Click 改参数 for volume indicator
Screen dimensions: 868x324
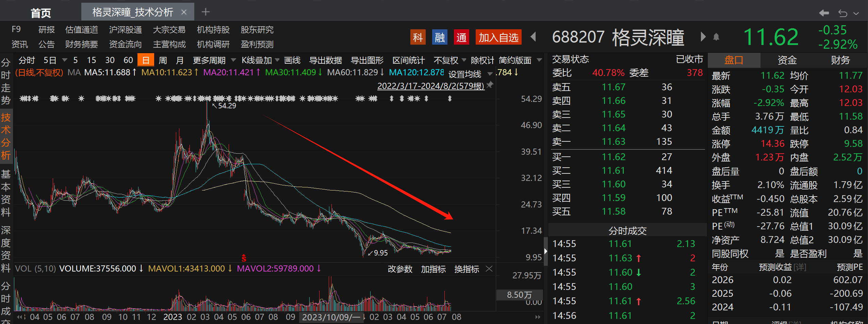point(400,269)
